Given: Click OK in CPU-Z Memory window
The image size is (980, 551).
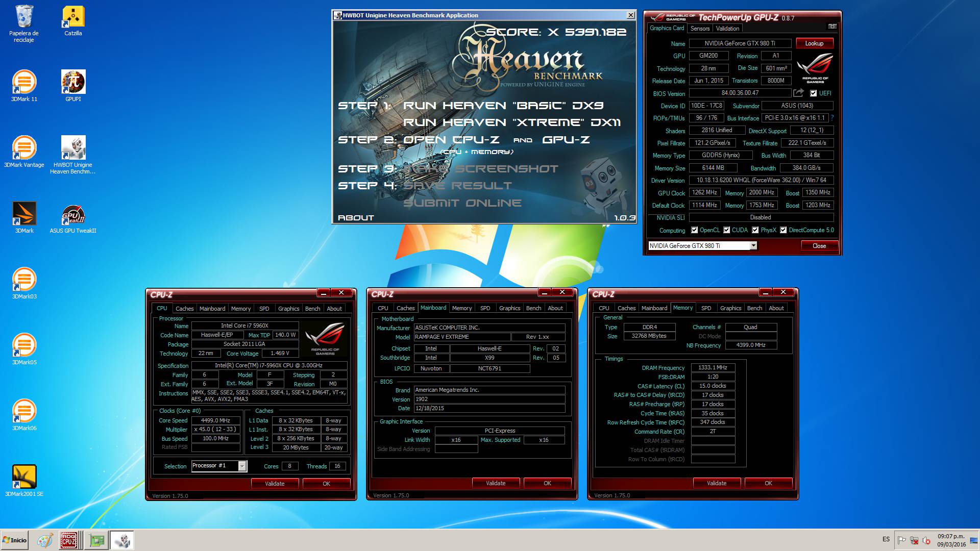Looking at the screenshot, I should pos(768,483).
